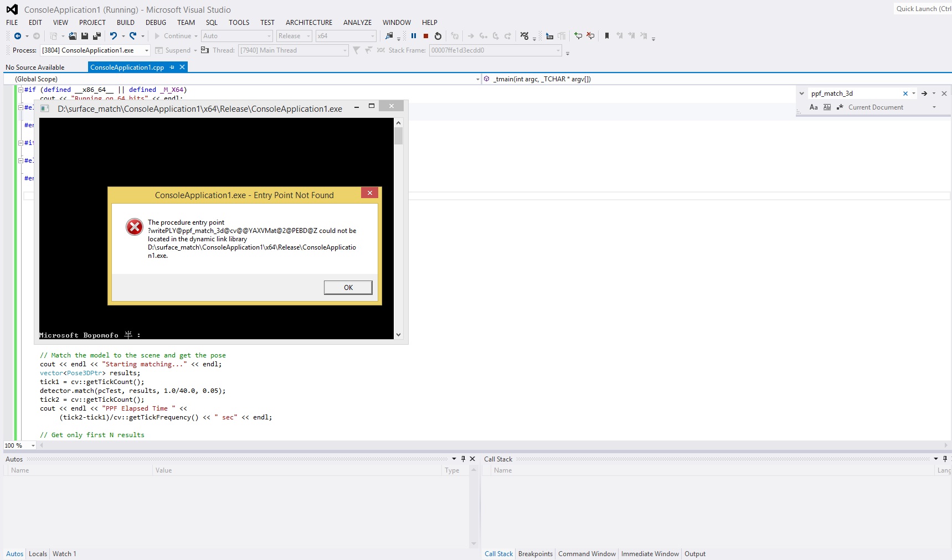This screenshot has height=560, width=952.
Task: Click OK in Entry Point Not Found dialog
Action: tap(348, 288)
